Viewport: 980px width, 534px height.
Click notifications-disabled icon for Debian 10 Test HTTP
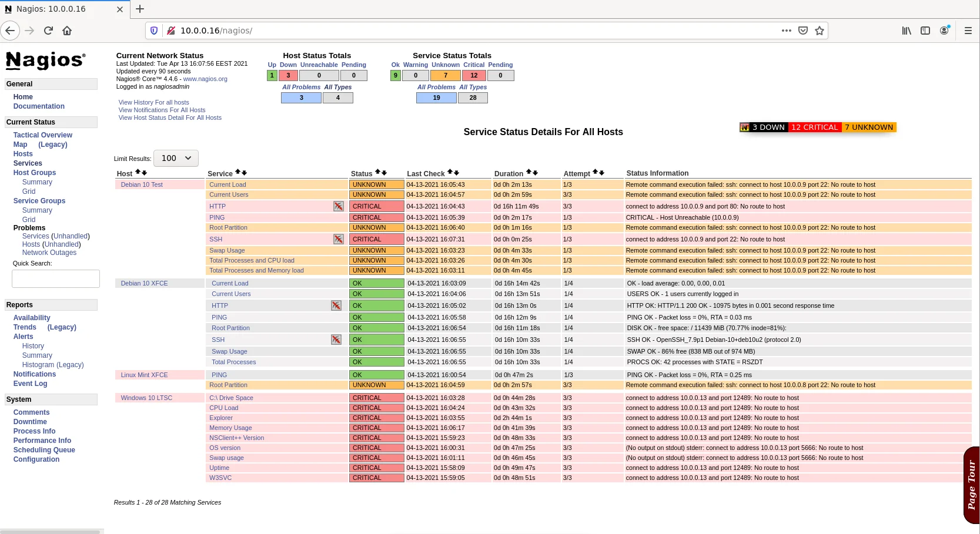[x=339, y=206]
